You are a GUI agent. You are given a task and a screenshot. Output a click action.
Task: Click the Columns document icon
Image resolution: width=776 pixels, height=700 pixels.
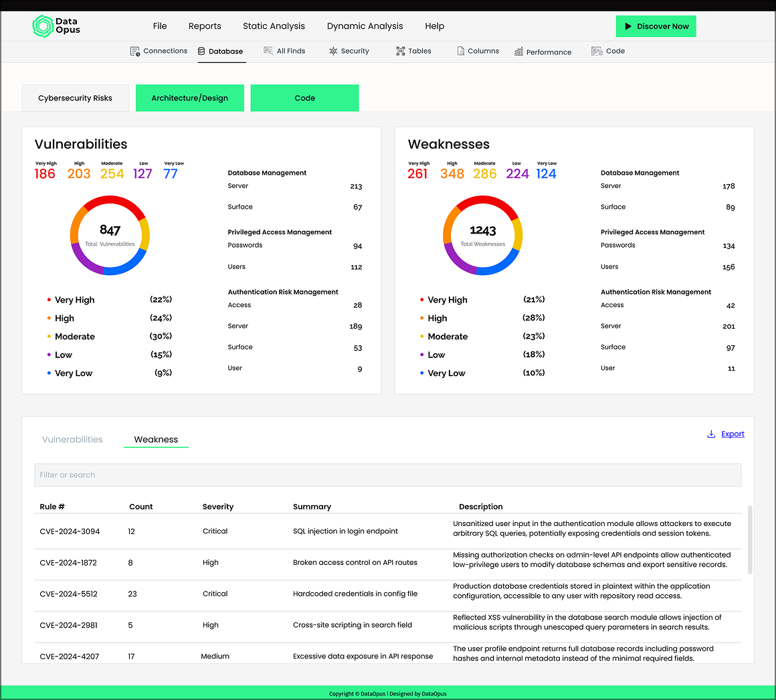pyautogui.click(x=461, y=51)
